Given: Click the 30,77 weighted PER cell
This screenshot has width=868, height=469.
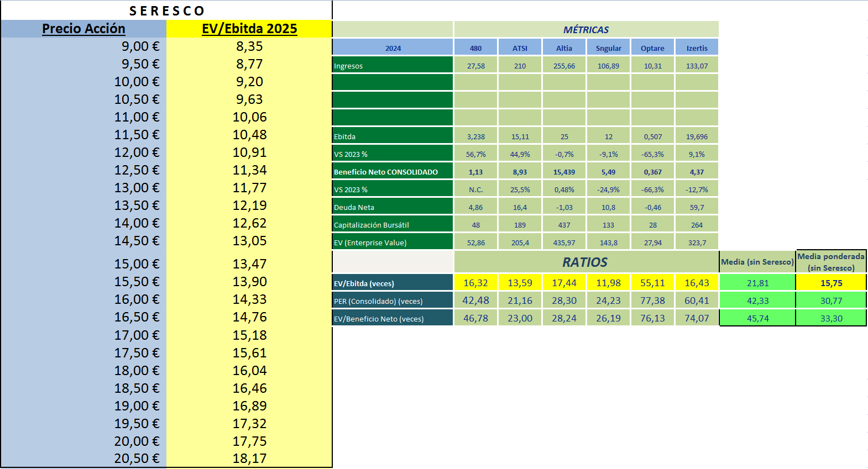Looking at the screenshot, I should pos(831,301).
